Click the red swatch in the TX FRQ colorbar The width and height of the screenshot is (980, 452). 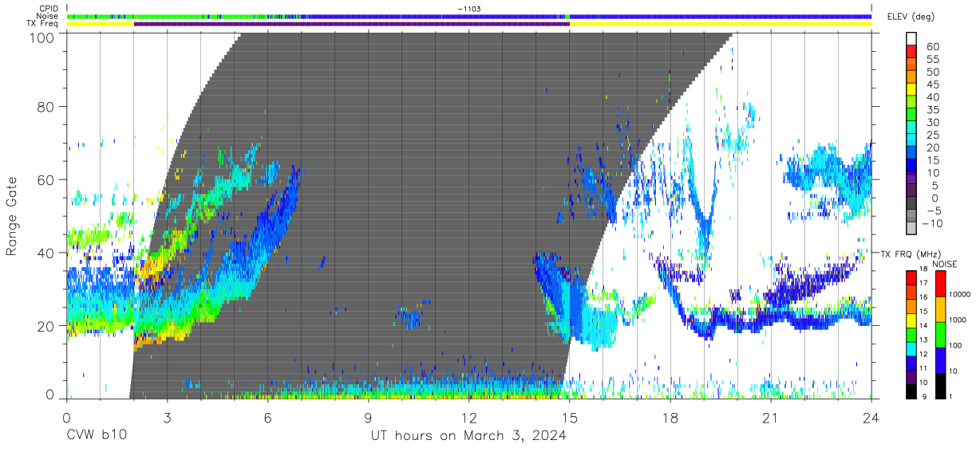(911, 277)
